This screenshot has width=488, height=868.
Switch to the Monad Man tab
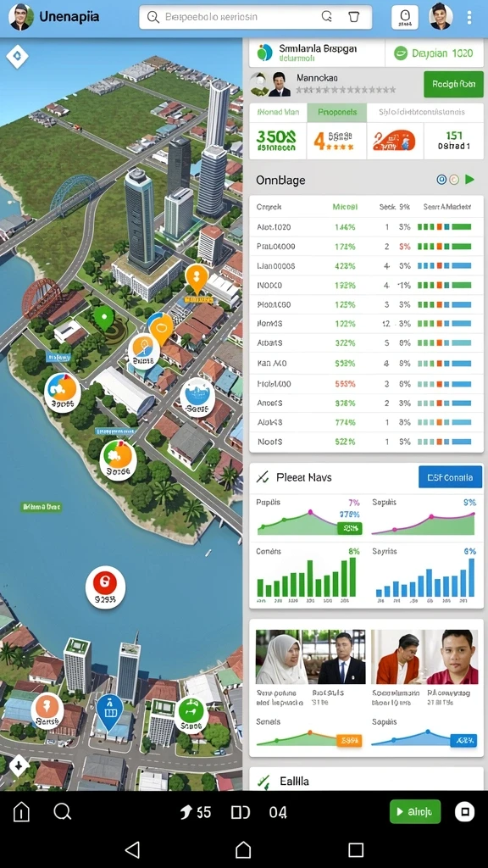click(x=278, y=112)
